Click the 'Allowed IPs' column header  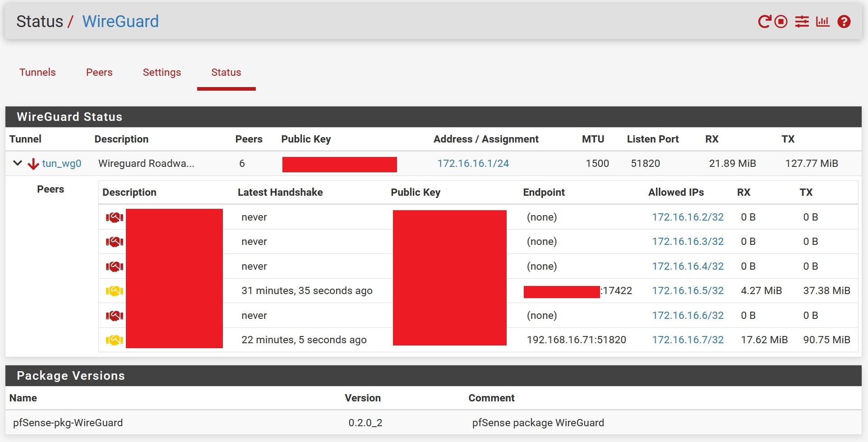676,192
